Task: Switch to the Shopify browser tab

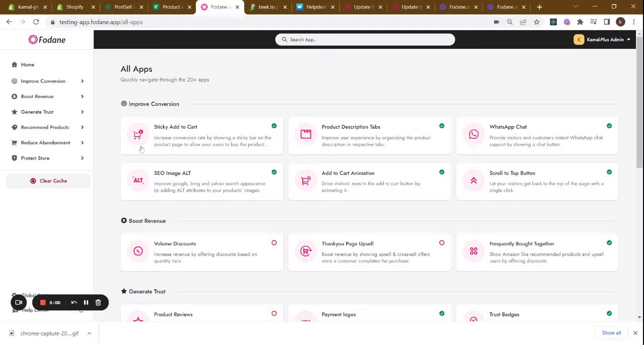Action: (74, 7)
